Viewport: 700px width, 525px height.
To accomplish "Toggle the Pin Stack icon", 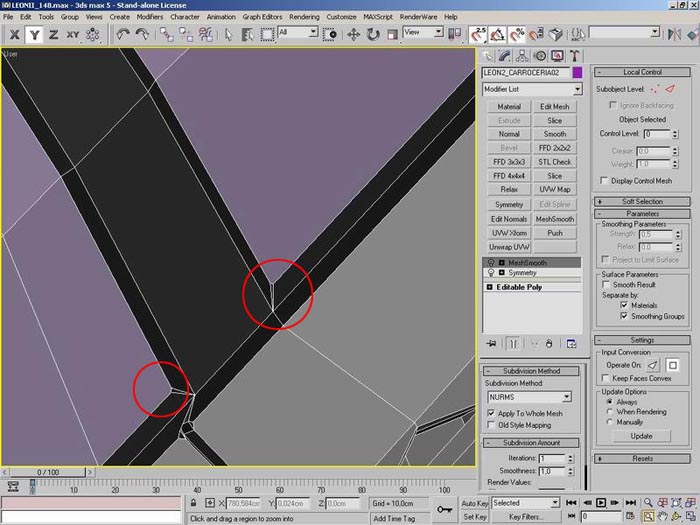I will coord(492,342).
